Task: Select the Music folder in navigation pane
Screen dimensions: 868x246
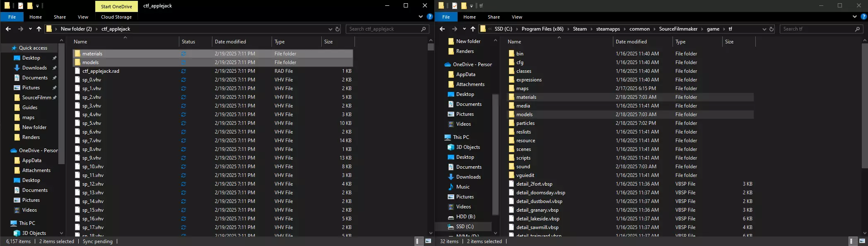Action: coord(463,187)
